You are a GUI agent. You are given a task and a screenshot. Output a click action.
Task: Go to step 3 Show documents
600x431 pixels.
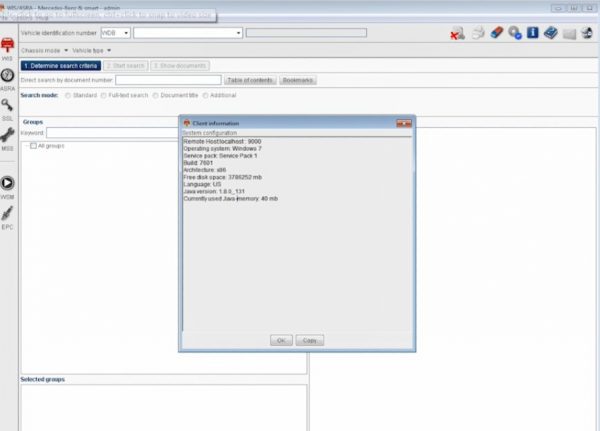180,66
